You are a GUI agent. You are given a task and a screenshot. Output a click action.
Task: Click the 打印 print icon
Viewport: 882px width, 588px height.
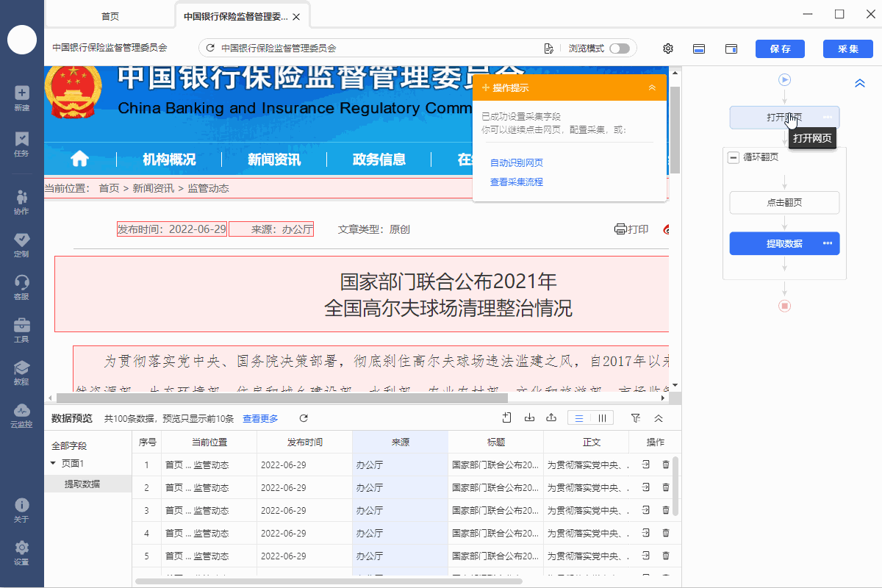tap(631, 229)
